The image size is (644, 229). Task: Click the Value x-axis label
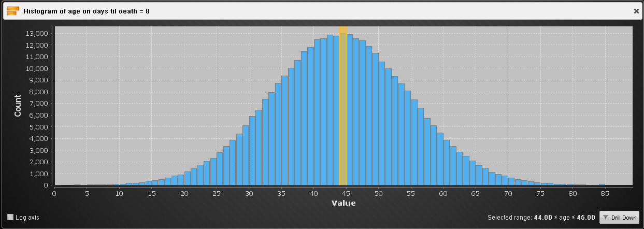coord(343,203)
